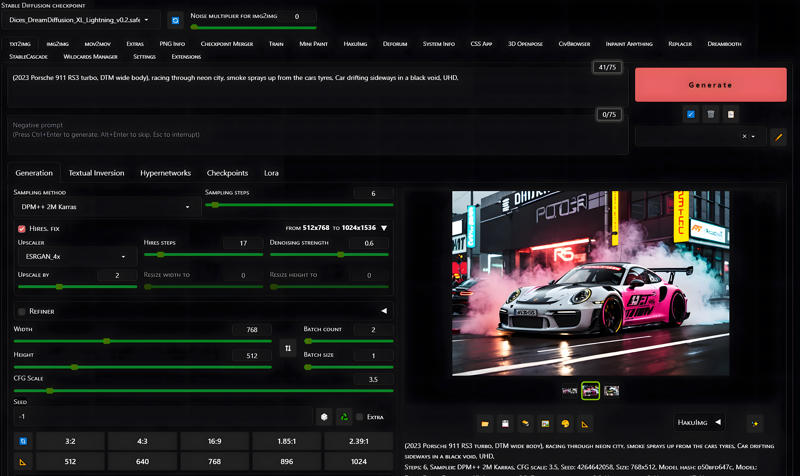Swap width and height arrows icon
800x476 pixels.
tap(288, 348)
